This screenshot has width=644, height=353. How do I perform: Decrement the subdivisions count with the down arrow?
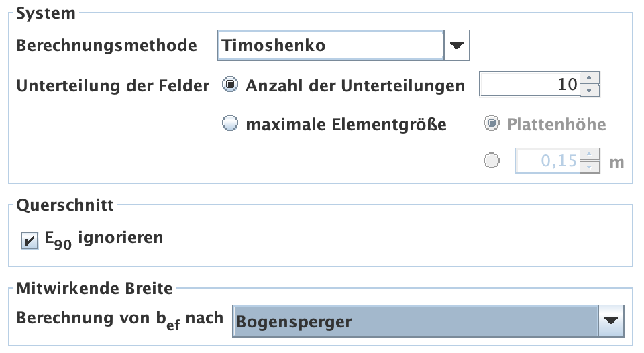pyautogui.click(x=589, y=91)
